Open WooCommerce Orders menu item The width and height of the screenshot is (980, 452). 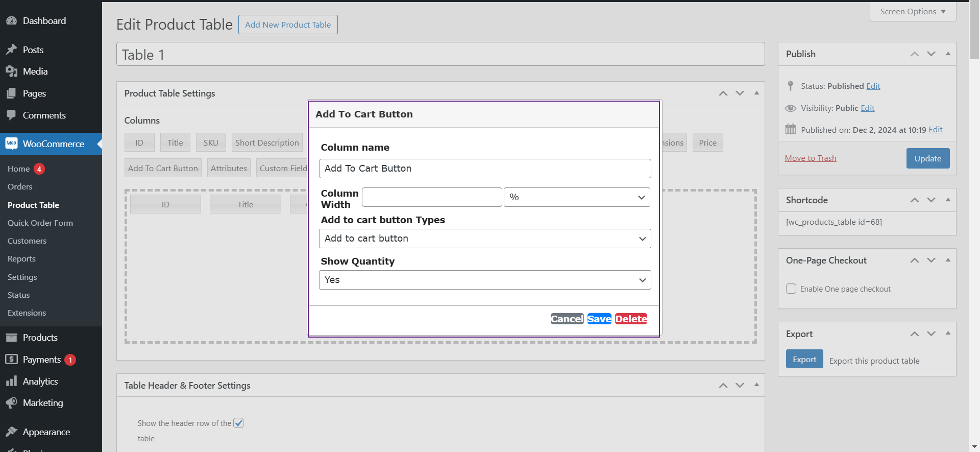tap(20, 186)
